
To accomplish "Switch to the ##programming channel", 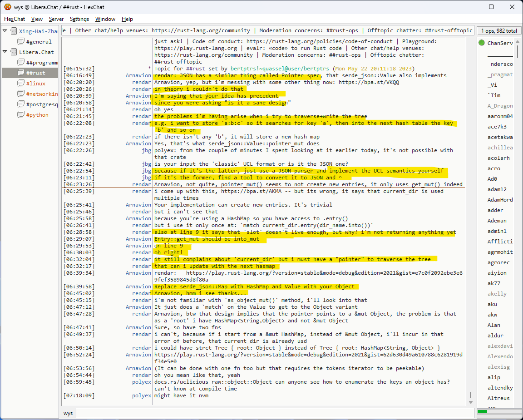I will [x=42, y=63].
